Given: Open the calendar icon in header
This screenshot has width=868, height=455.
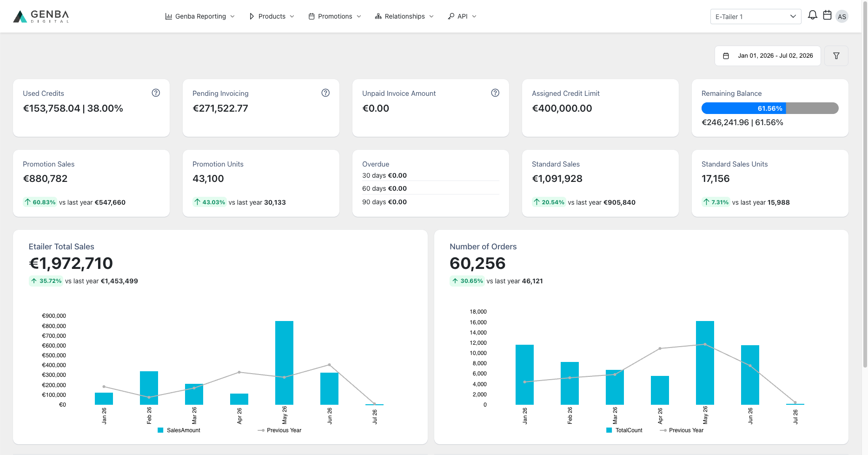Looking at the screenshot, I should point(827,15).
